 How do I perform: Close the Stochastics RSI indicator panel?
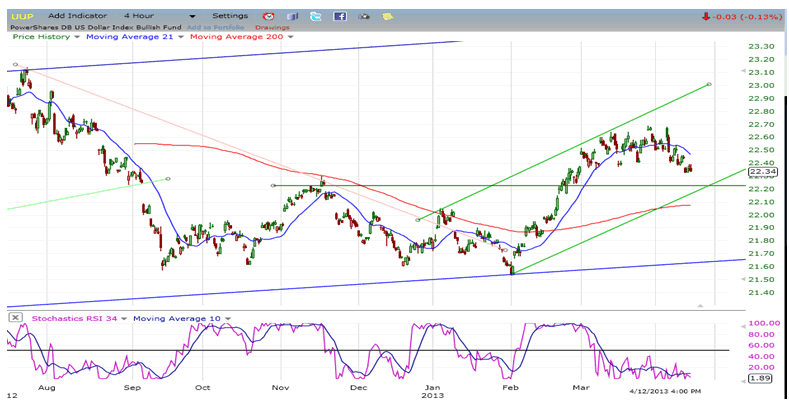(x=14, y=317)
